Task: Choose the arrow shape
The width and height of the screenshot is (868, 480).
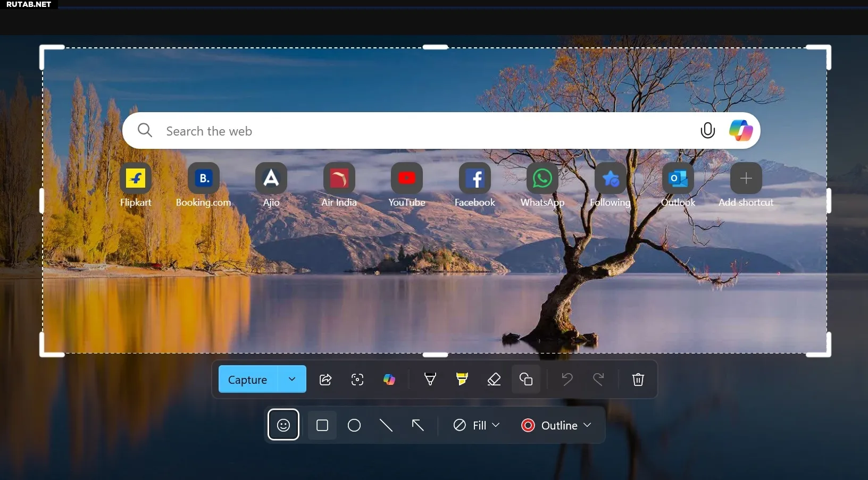Action: coord(418,425)
